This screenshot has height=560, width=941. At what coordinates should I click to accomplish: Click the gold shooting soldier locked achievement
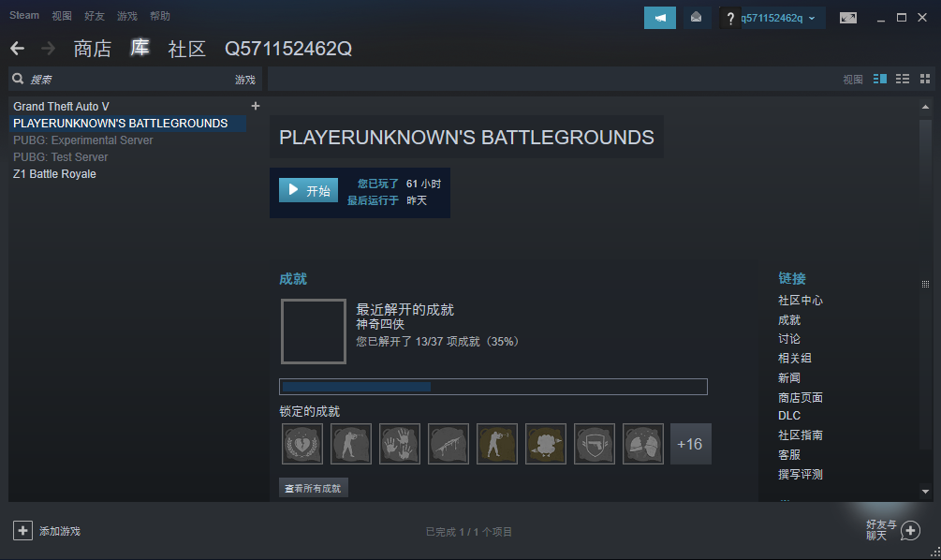(x=497, y=444)
